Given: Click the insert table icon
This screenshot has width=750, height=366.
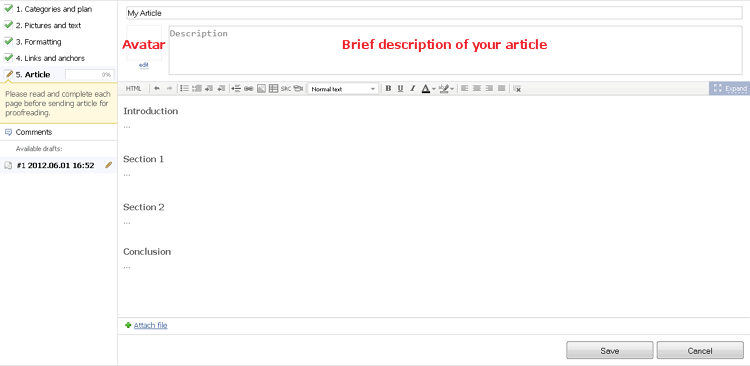Looking at the screenshot, I should 274,89.
